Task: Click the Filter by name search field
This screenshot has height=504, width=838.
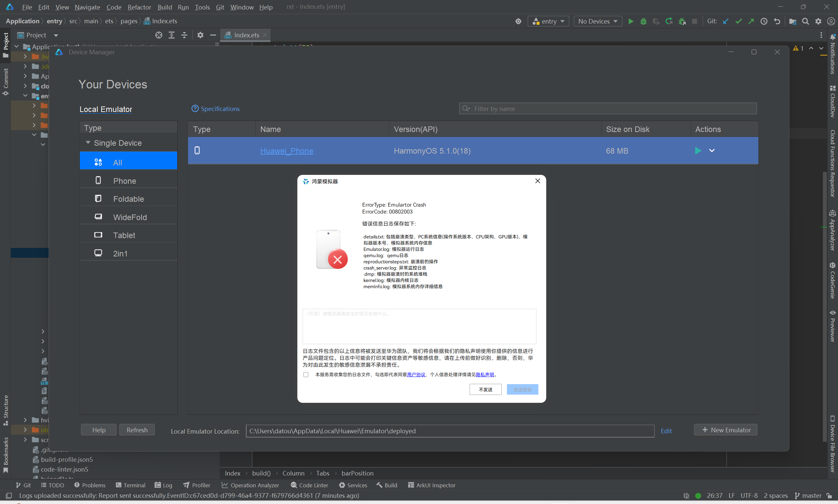Action: click(x=608, y=109)
